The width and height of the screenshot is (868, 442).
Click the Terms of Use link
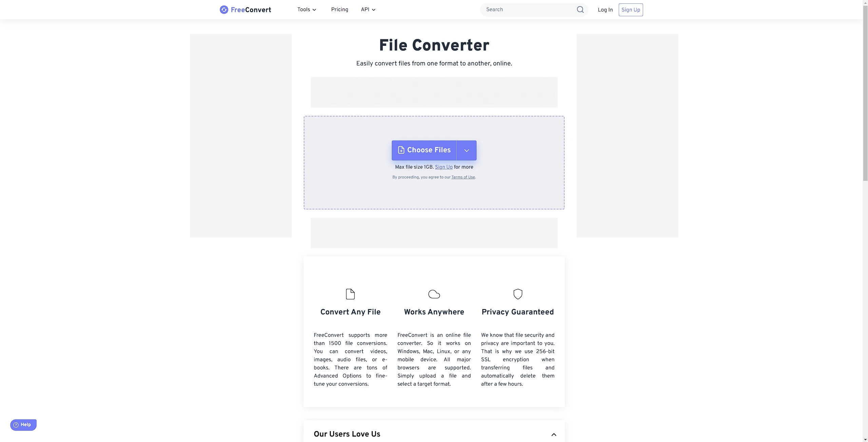463,178
